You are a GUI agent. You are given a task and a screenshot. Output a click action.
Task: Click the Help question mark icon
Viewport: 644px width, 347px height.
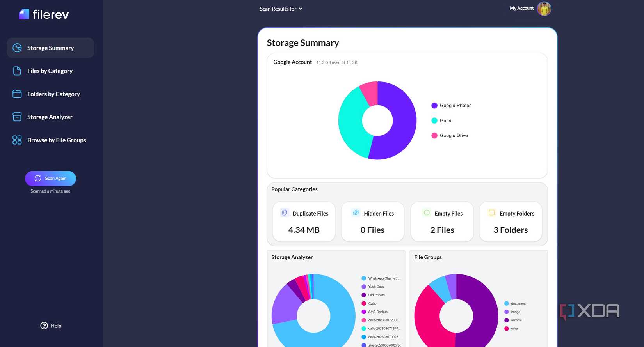click(x=44, y=326)
